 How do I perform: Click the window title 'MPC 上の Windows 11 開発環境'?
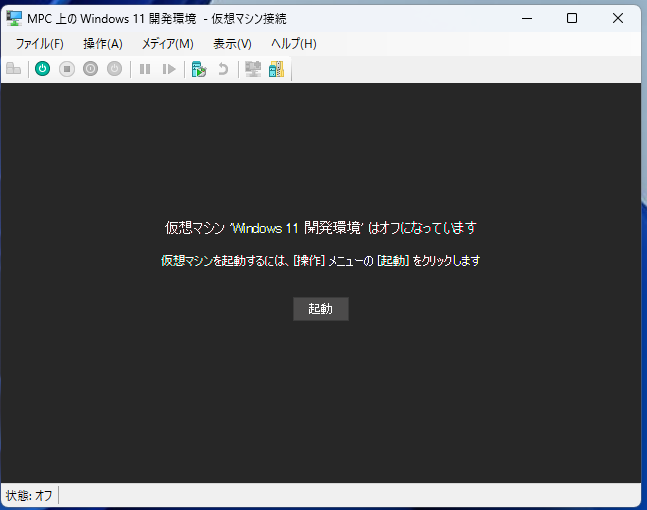point(112,19)
